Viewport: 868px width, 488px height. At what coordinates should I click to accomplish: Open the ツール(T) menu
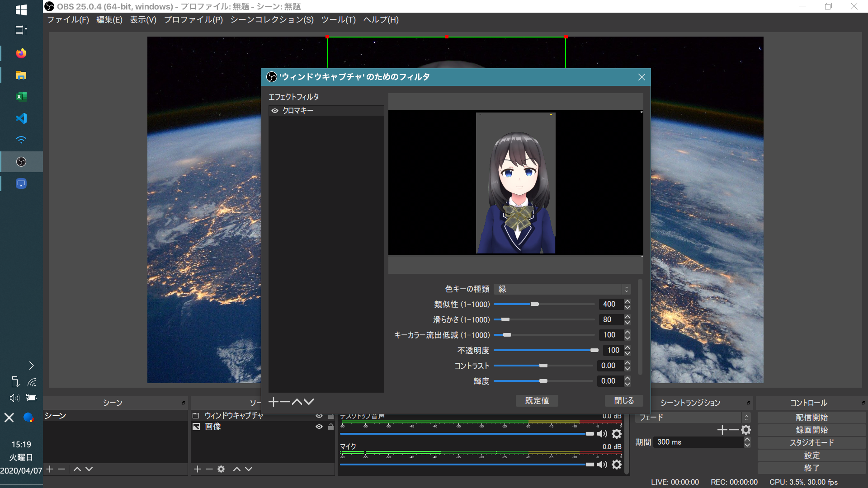click(338, 20)
